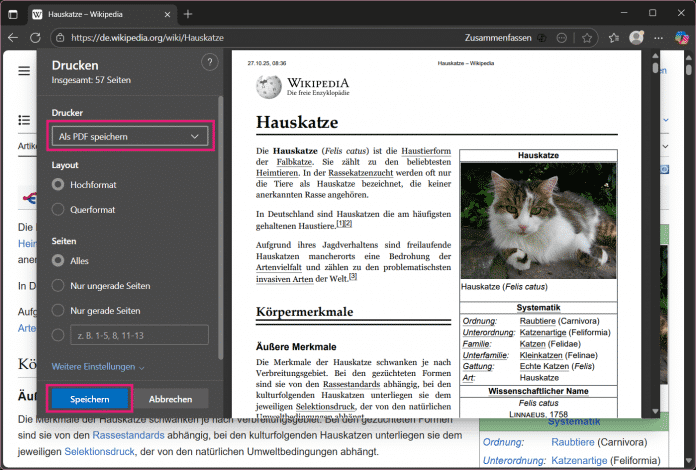Open browser settings and more menu
The height and width of the screenshot is (470, 696).
click(x=659, y=38)
